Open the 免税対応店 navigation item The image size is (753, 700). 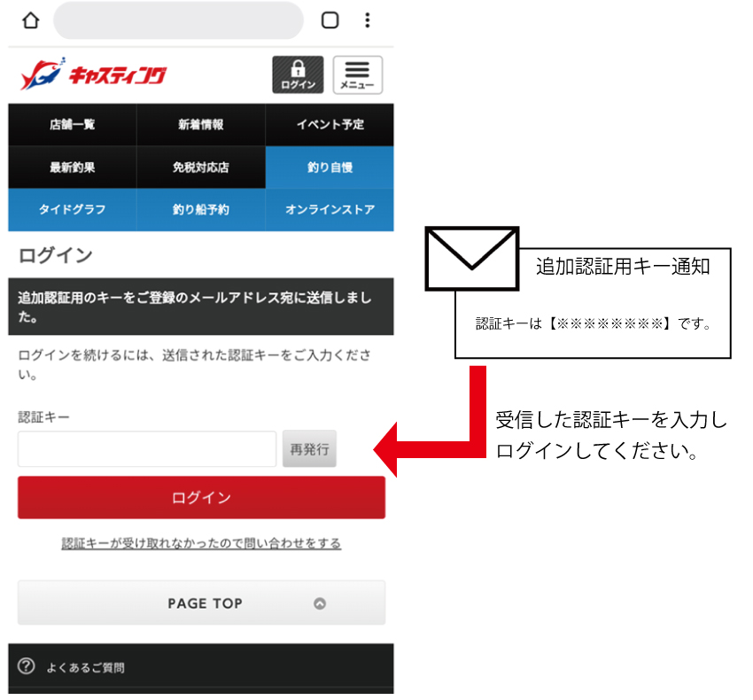pyautogui.click(x=200, y=167)
